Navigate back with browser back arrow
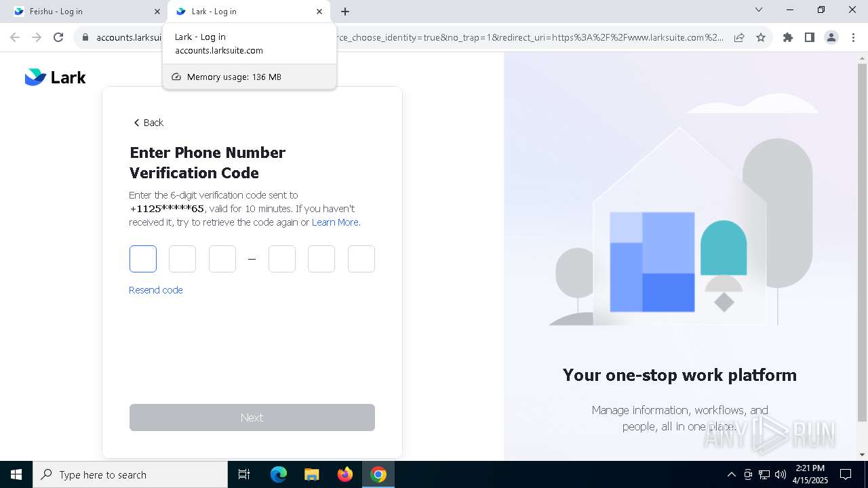This screenshot has height=488, width=868. point(15,37)
